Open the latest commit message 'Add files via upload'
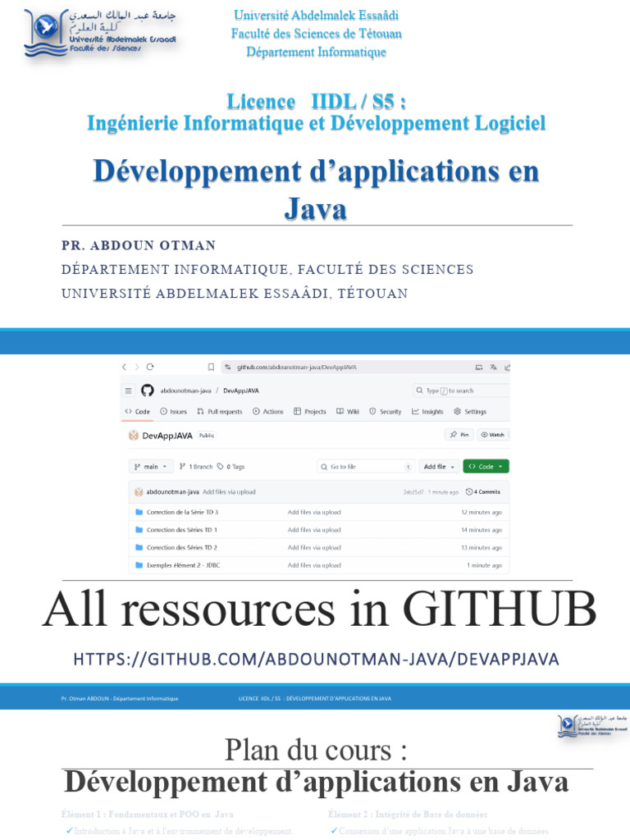 (x=229, y=492)
